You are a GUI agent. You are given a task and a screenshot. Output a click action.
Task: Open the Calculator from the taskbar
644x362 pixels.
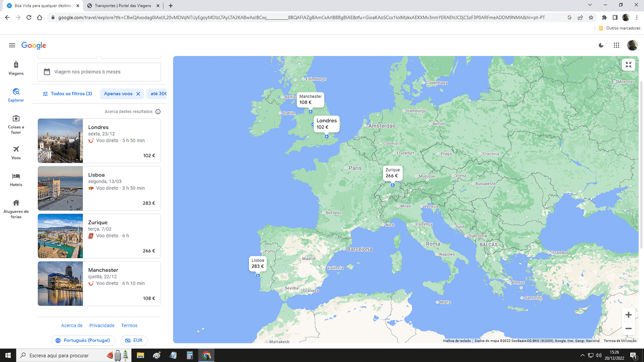190,355
